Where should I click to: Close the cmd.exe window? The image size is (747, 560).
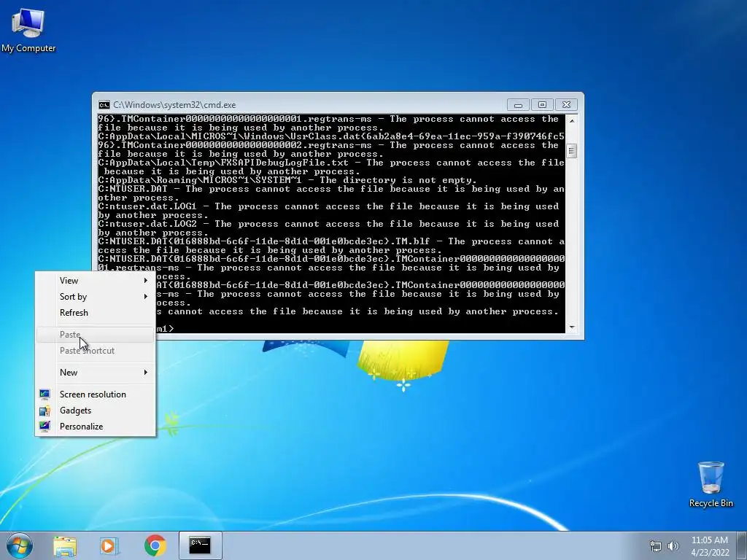point(566,105)
